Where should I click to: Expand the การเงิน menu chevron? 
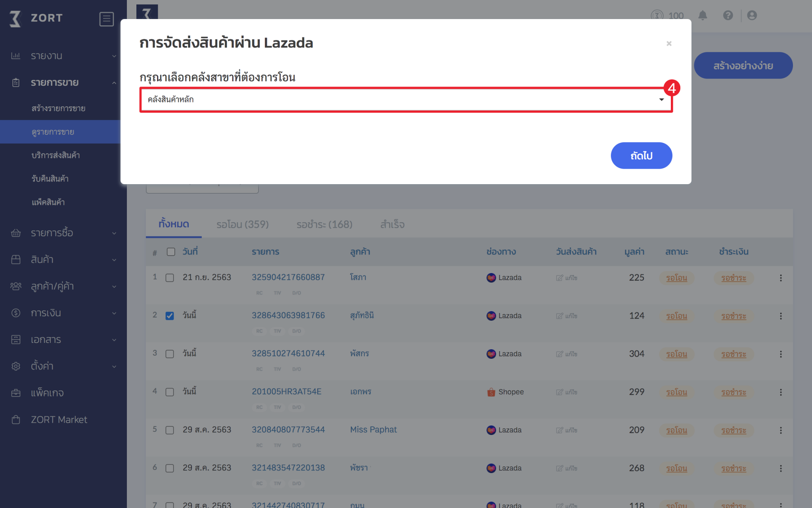click(114, 313)
